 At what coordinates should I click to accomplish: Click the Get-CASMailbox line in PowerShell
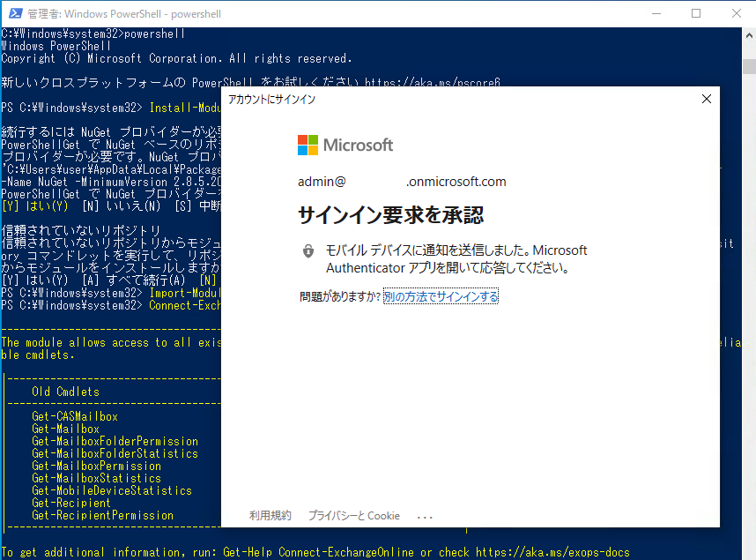pos(75,416)
